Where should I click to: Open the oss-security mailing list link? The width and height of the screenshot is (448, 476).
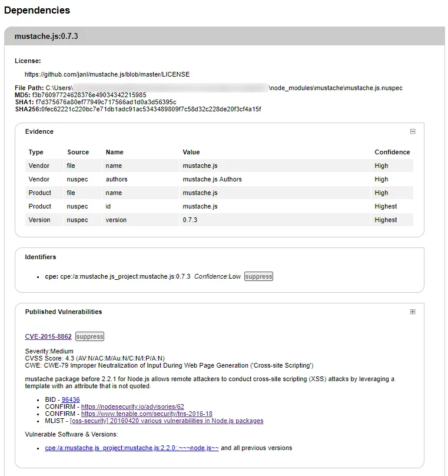(x=167, y=421)
